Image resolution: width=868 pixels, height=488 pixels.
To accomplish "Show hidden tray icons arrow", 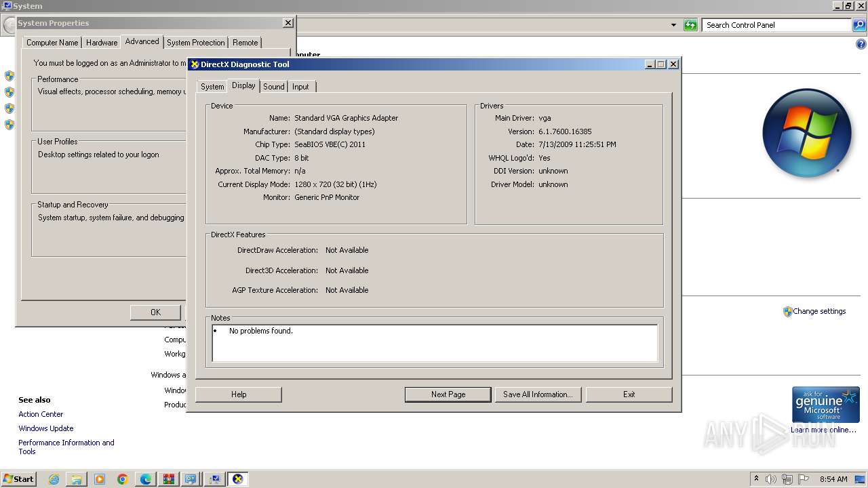I will [756, 479].
